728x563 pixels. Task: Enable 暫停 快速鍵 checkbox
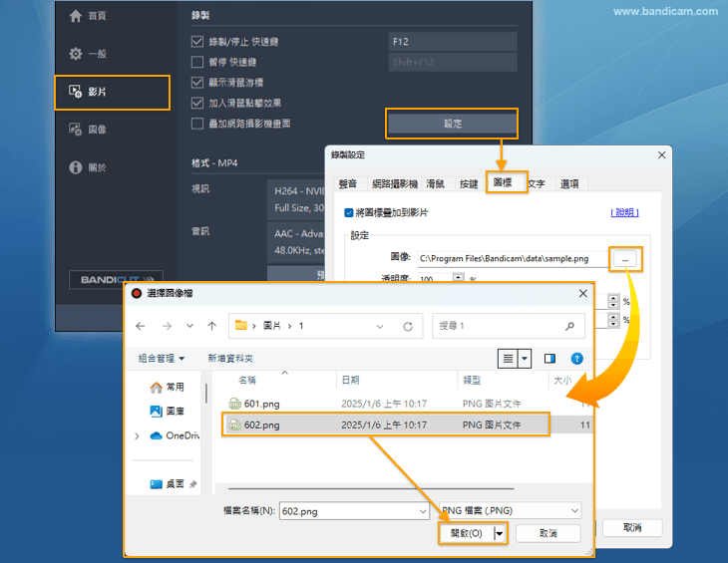point(197,62)
